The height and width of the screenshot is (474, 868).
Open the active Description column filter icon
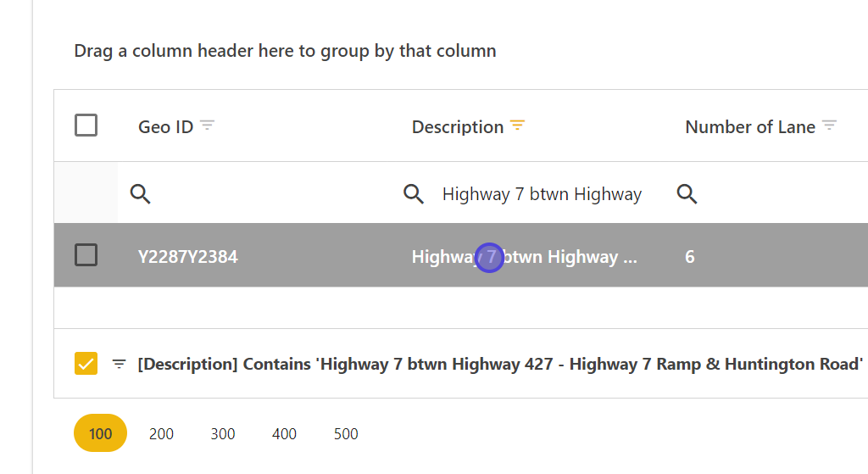pyautogui.click(x=517, y=126)
